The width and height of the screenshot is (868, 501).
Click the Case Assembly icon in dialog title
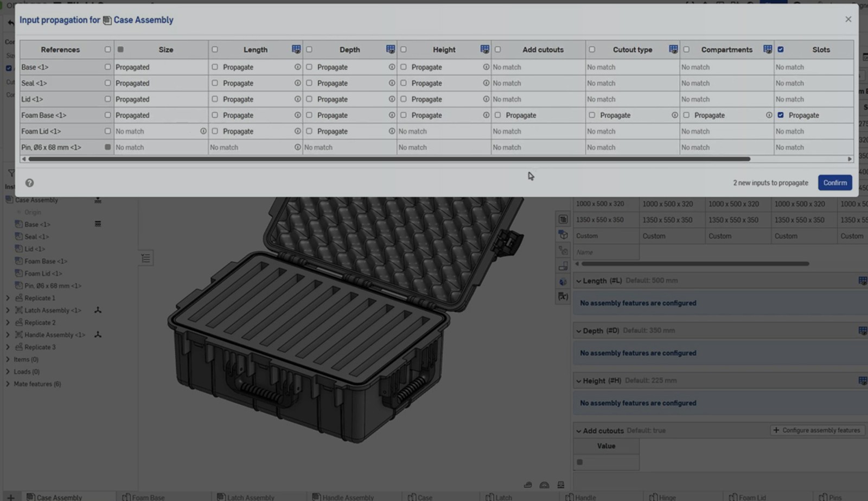click(107, 20)
